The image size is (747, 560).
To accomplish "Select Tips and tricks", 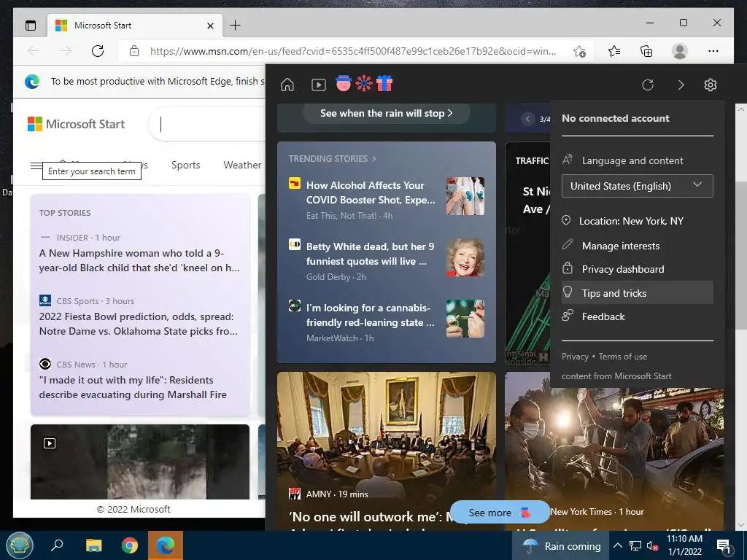I will pyautogui.click(x=638, y=293).
